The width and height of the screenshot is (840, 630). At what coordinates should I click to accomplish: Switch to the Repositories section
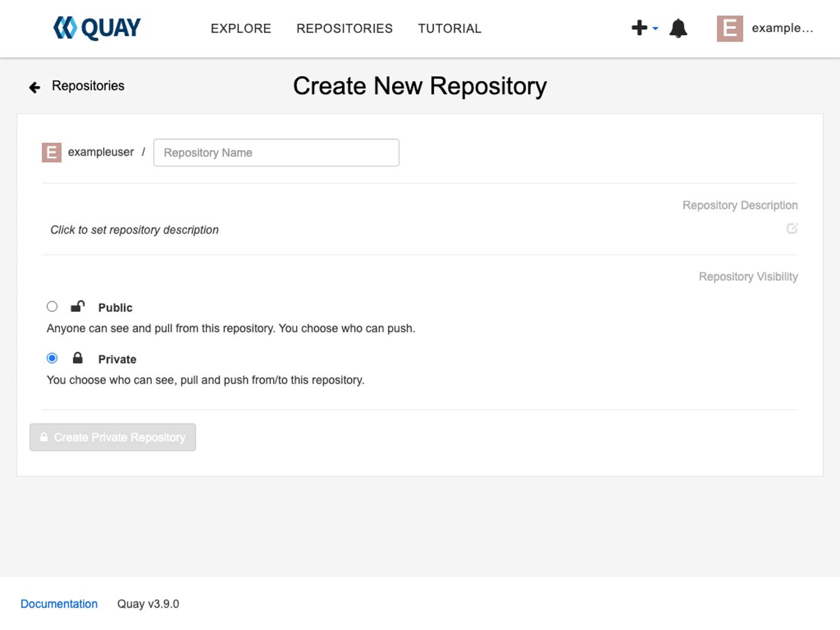pos(344,28)
